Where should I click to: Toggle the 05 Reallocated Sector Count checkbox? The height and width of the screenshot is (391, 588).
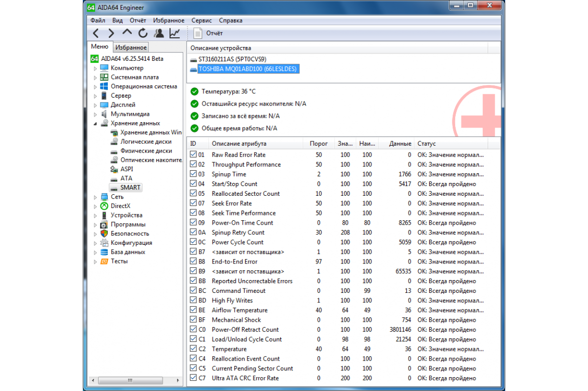(193, 193)
